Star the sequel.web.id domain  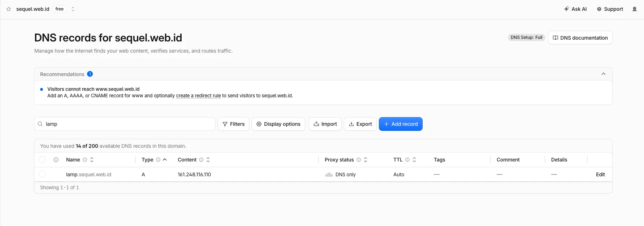click(9, 9)
